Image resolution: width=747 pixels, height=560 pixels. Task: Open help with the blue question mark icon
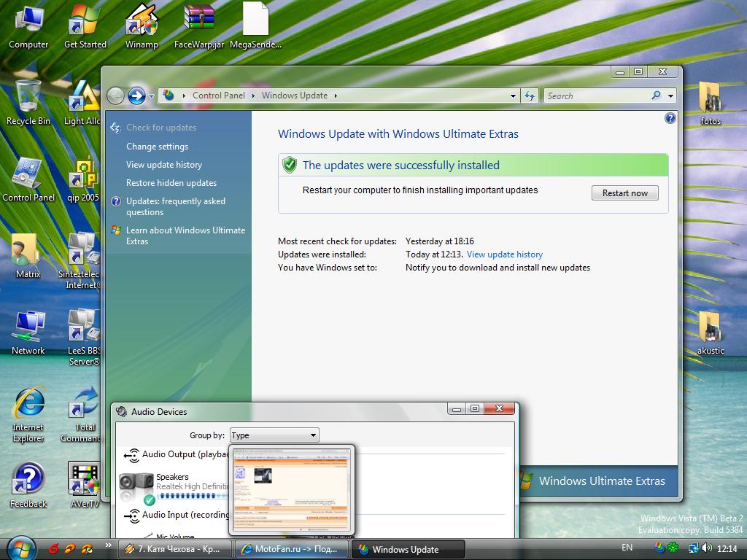click(x=670, y=118)
